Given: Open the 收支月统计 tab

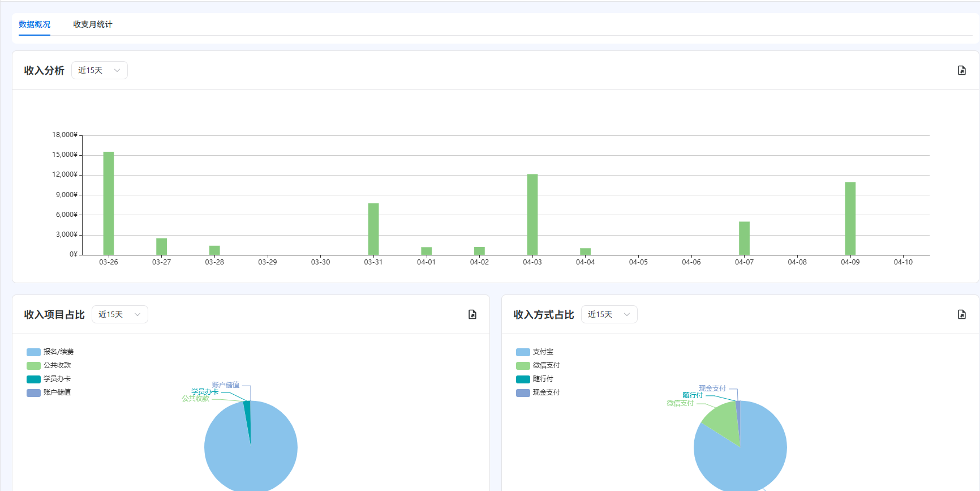Looking at the screenshot, I should coord(93,24).
